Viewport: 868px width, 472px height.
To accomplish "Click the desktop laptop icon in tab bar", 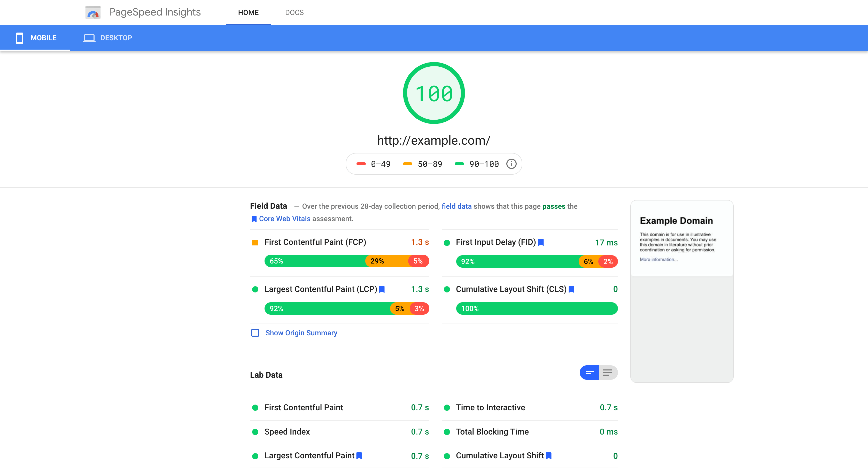I will coord(89,38).
